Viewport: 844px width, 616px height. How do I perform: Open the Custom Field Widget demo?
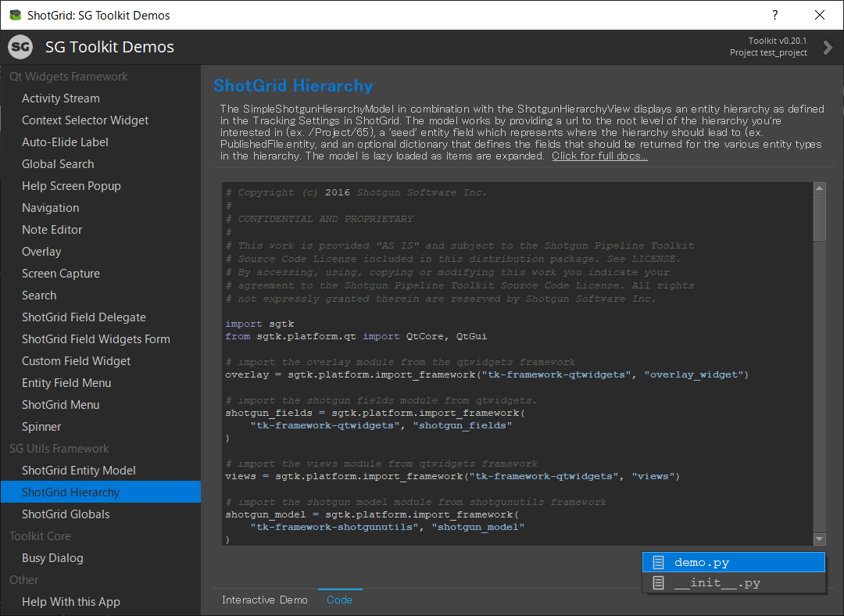76,361
